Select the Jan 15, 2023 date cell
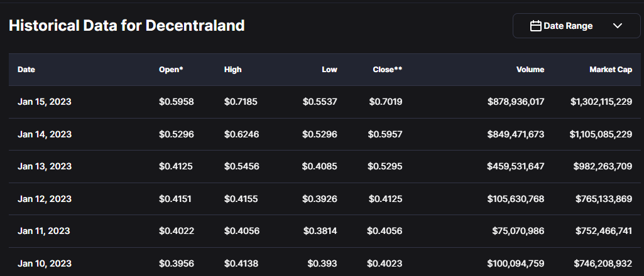The height and width of the screenshot is (276, 644). pos(45,102)
